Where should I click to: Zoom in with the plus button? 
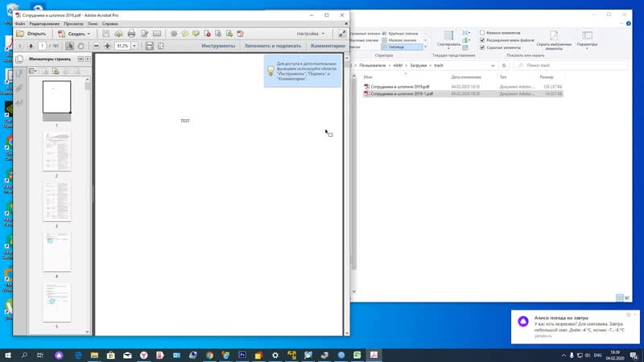point(107,46)
